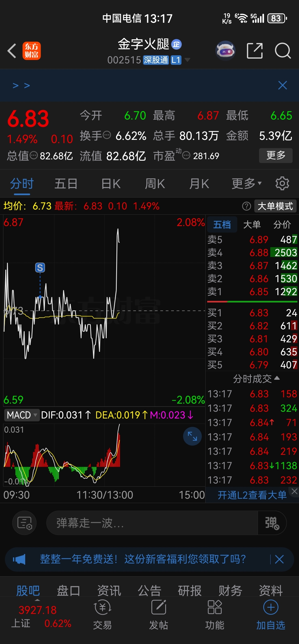This screenshot has height=644, width=299.
Task: Tap the 深股通 tag under stock name
Action: tap(156, 60)
